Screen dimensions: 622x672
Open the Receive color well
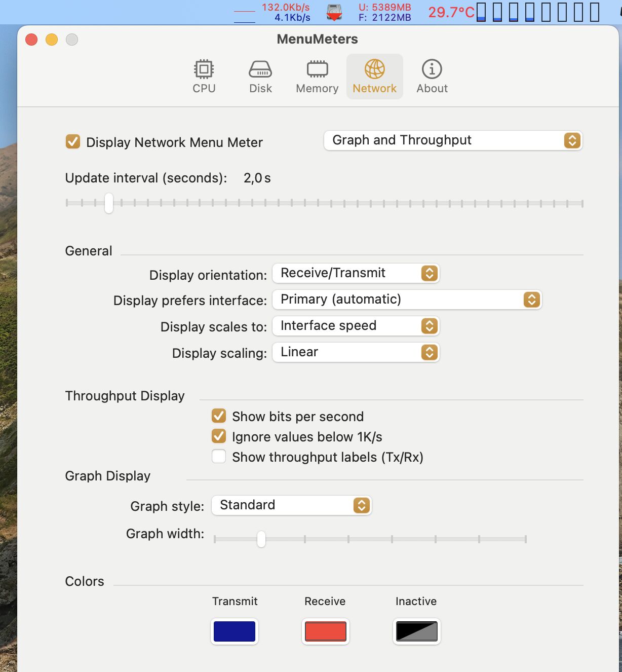[326, 631]
